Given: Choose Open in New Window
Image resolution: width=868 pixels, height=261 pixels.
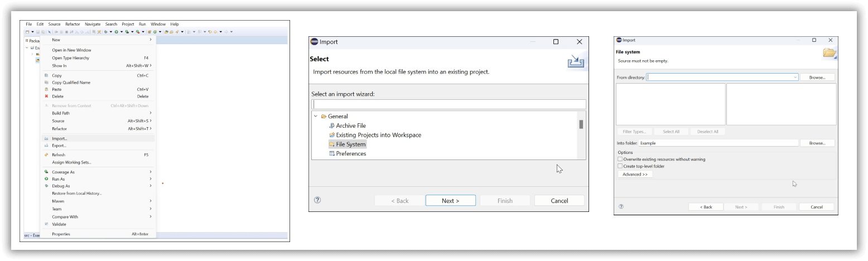Looking at the screenshot, I should [71, 50].
